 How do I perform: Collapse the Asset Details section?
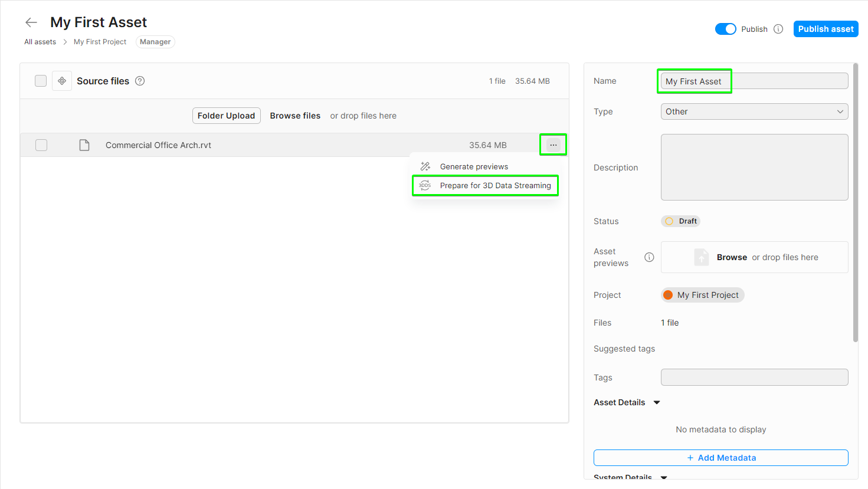[x=657, y=402]
